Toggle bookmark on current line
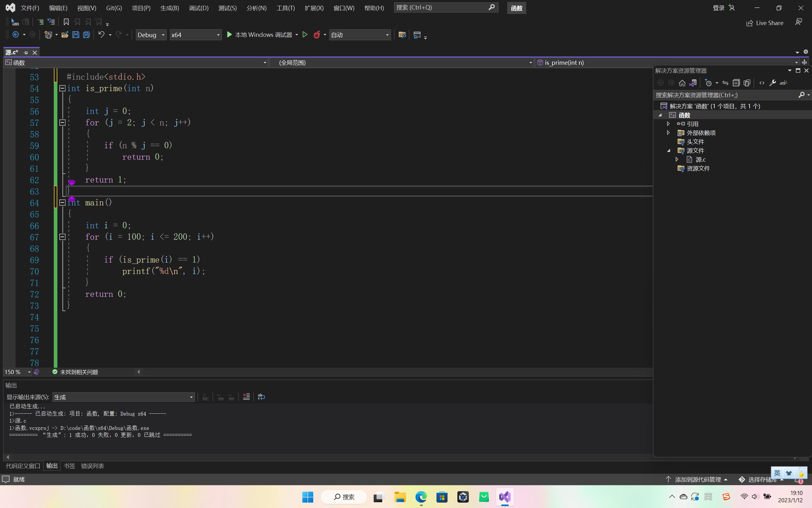 pyautogui.click(x=66, y=22)
